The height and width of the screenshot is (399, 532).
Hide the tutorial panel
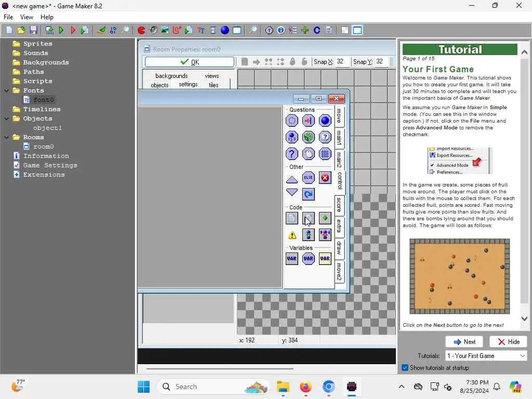pos(508,342)
